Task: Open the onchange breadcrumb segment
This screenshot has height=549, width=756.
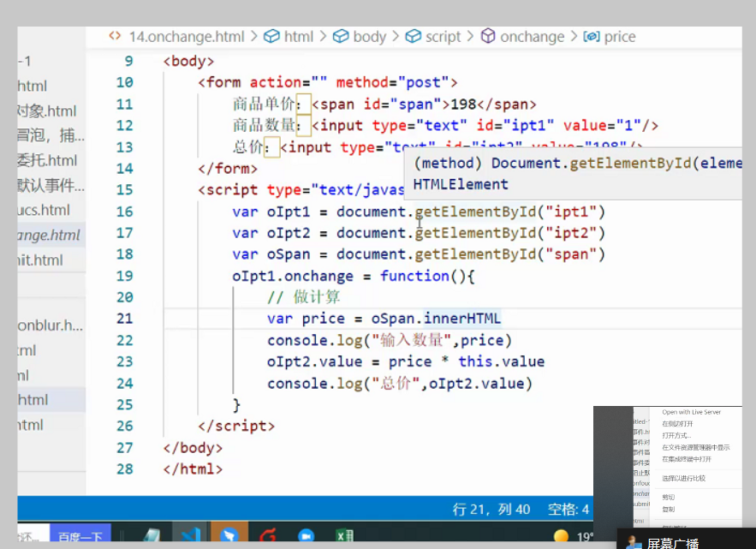Action: coord(532,37)
